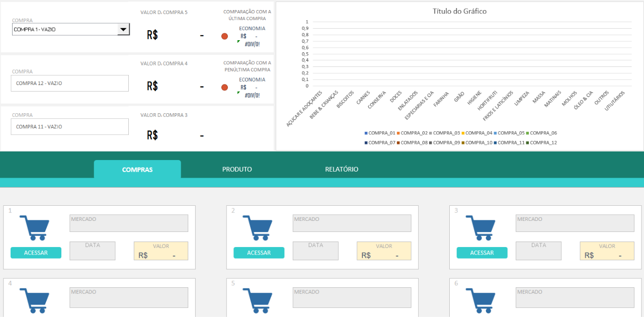
Task: Click the shopping cart icon in card 3
Action: pyautogui.click(x=480, y=227)
